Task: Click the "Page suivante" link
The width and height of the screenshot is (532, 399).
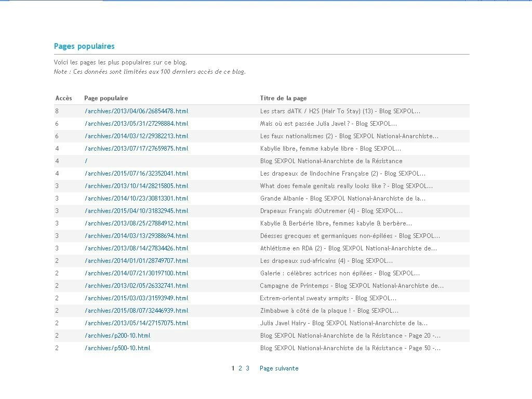Action: coord(279,368)
